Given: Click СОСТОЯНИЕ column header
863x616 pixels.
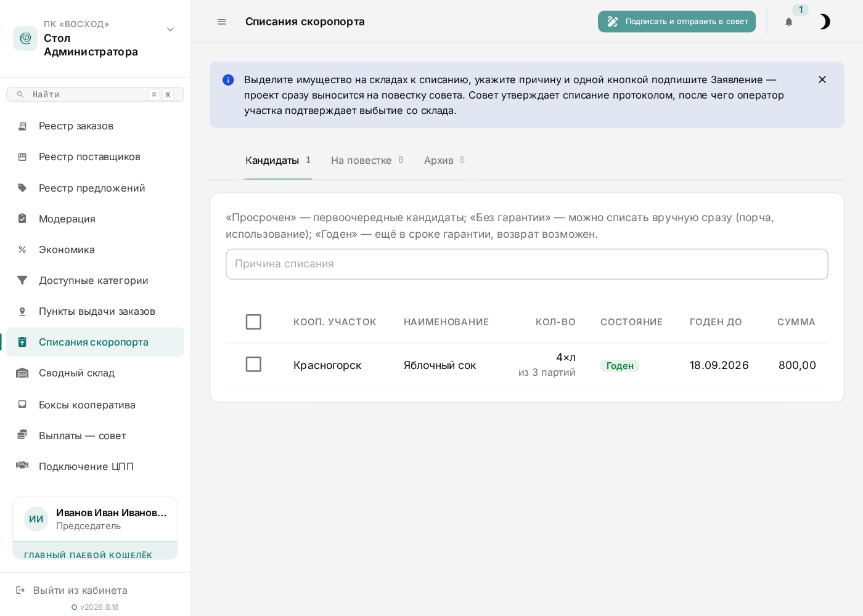Looking at the screenshot, I should point(632,322).
